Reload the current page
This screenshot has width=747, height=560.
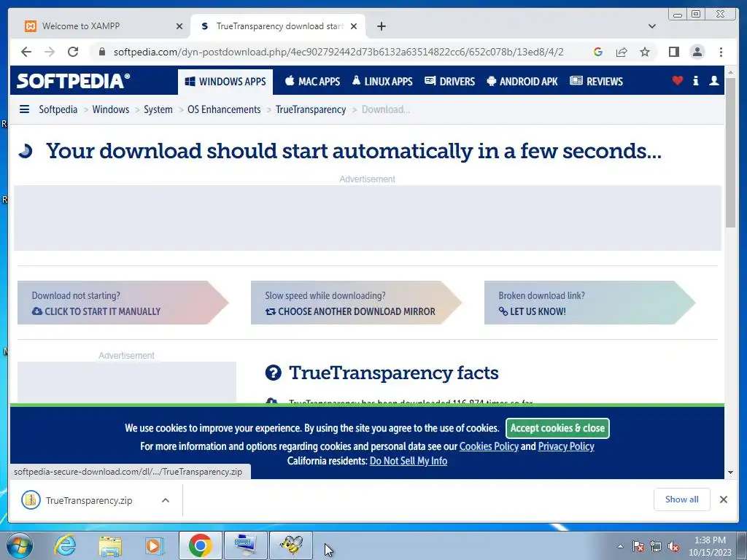click(73, 52)
